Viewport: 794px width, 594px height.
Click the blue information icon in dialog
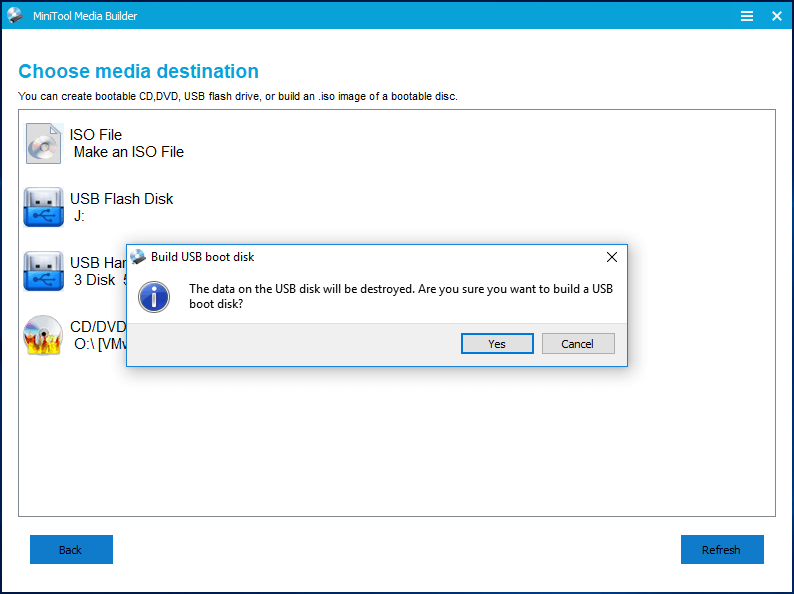coord(154,297)
